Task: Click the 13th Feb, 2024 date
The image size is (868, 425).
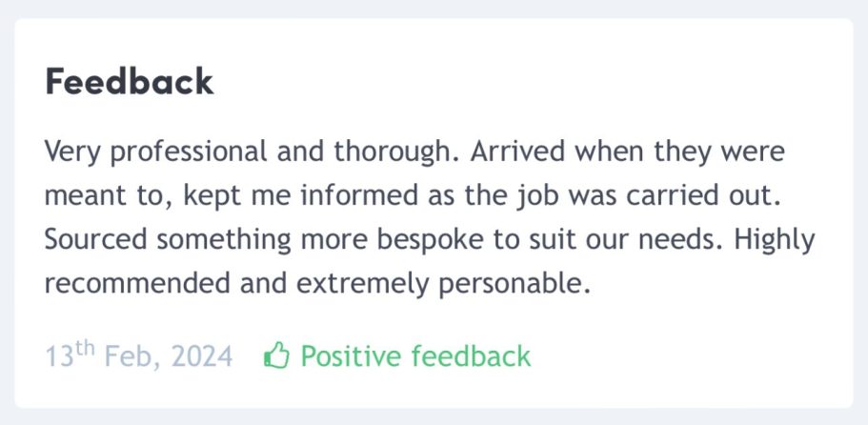Action: pyautogui.click(x=139, y=356)
